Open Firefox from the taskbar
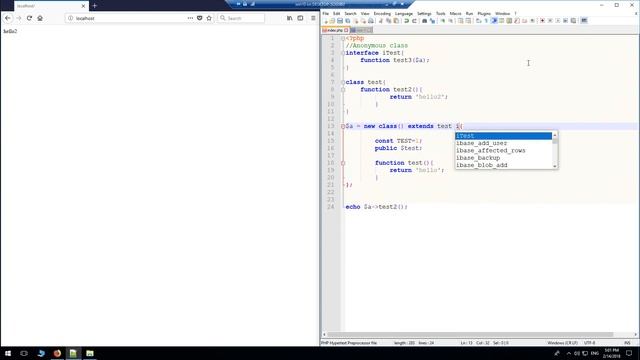This screenshot has height=360, width=640. tap(57, 353)
